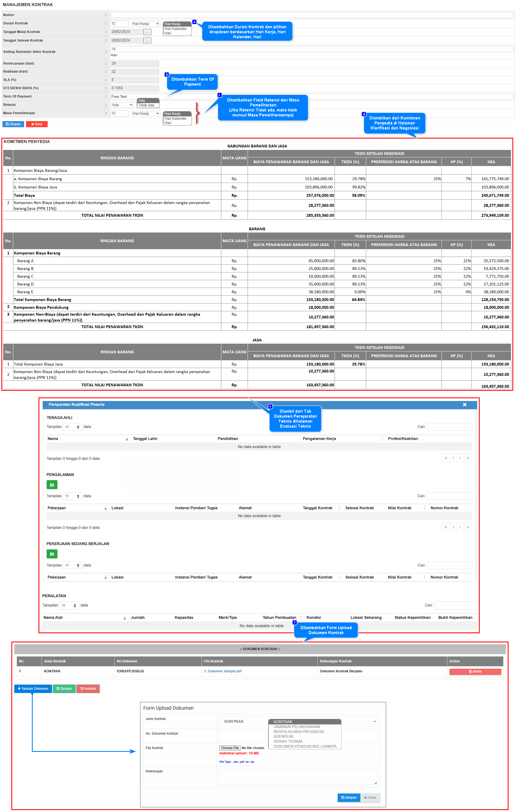516x812 pixels.
Task: Click the Choose File button
Action: 230,748
